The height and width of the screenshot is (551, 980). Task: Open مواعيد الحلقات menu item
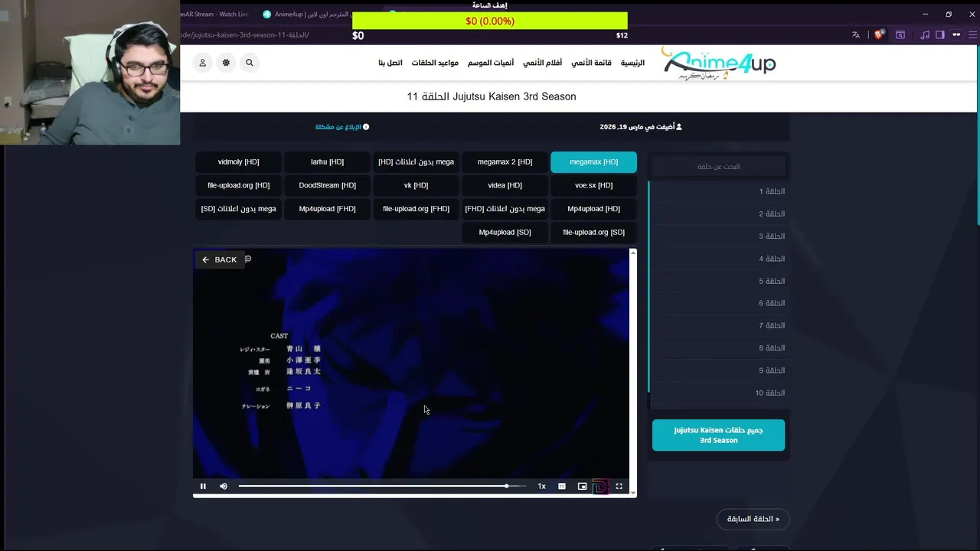tap(435, 63)
